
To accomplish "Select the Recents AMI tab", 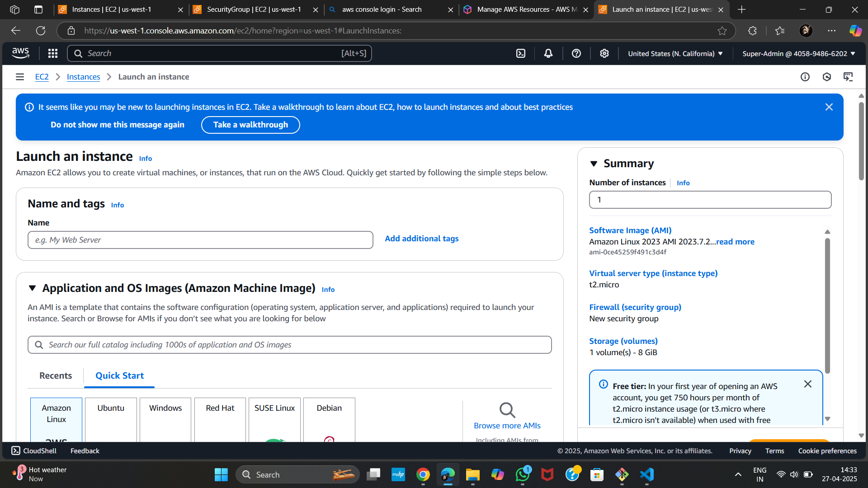I will (x=56, y=376).
